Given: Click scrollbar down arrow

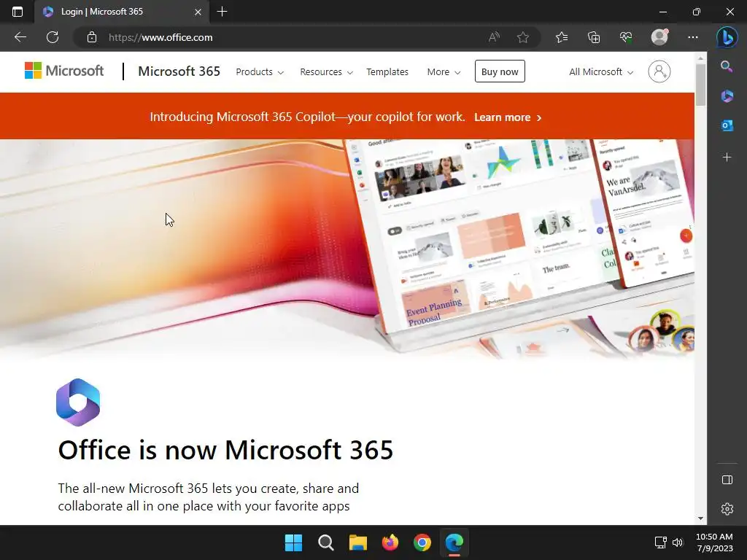Looking at the screenshot, I should 700,518.
